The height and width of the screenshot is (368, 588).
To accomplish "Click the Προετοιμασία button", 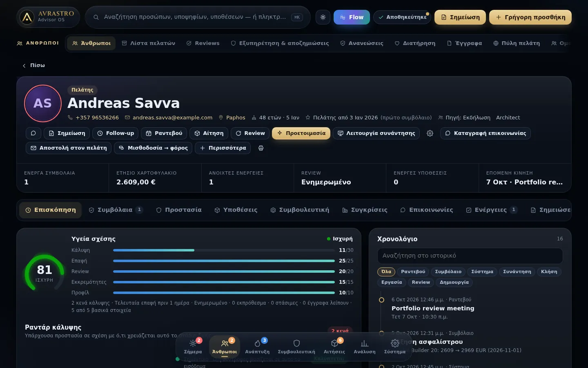I will 301,133.
